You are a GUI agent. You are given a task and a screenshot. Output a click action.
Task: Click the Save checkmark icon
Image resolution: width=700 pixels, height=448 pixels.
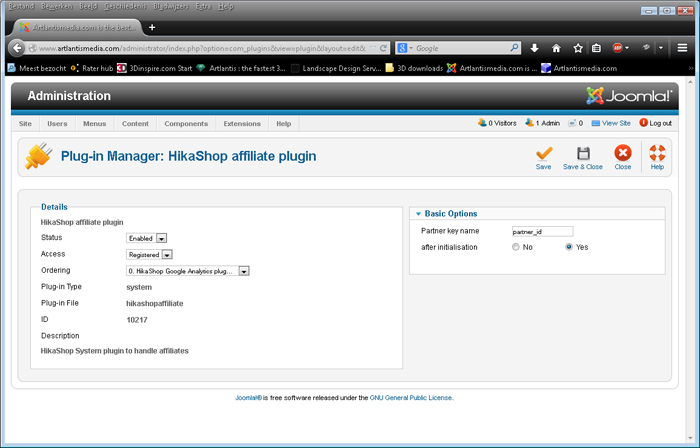click(x=544, y=153)
